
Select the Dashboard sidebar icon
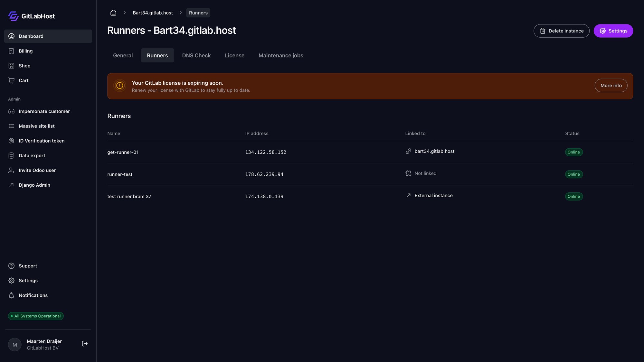(11, 36)
